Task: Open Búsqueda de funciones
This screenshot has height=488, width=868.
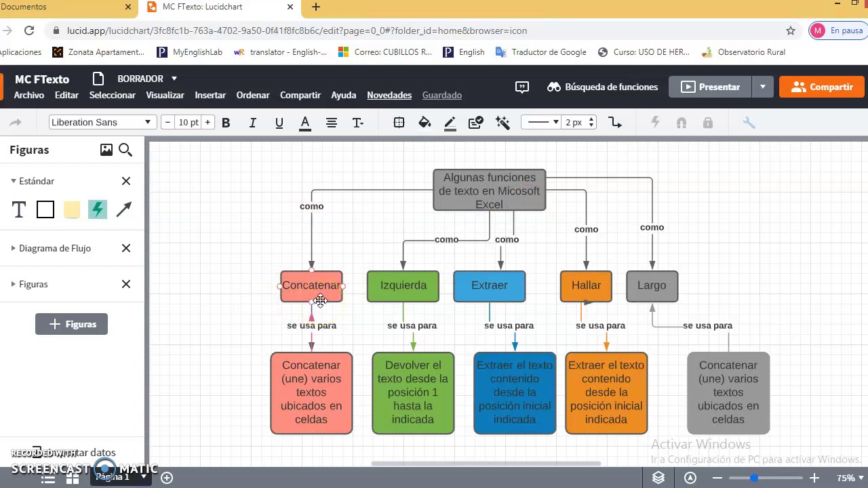Action: click(x=602, y=87)
